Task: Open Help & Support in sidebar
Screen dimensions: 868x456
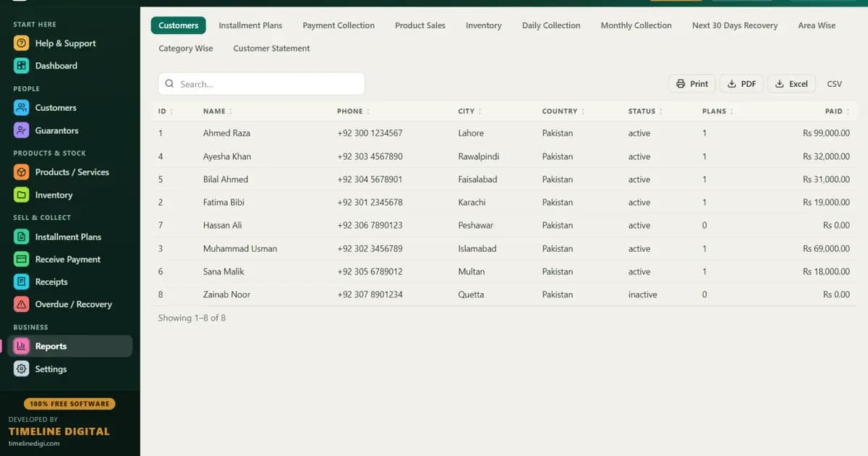Action: coord(70,43)
